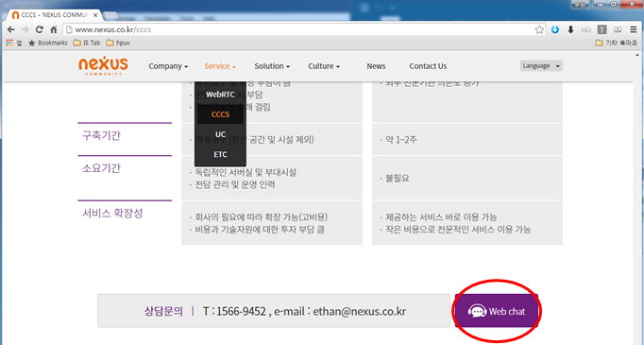Image resolution: width=644 pixels, height=345 pixels.
Task: Choose UC in the Service menu
Action: [x=220, y=134]
